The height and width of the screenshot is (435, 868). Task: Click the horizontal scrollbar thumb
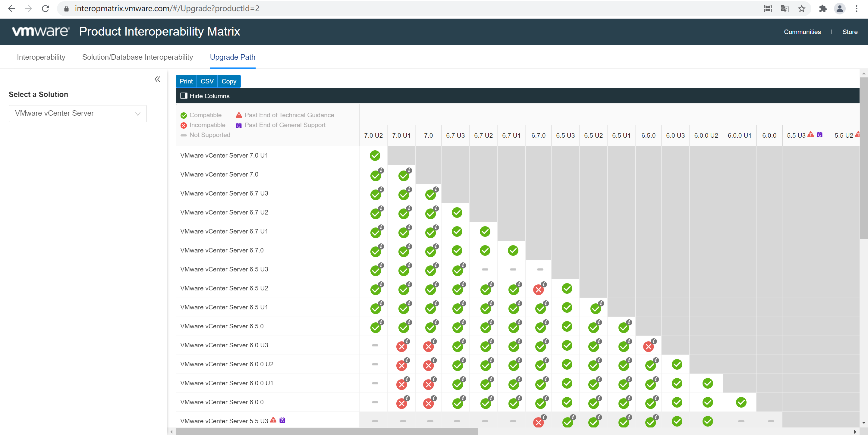pyautogui.click(x=327, y=432)
